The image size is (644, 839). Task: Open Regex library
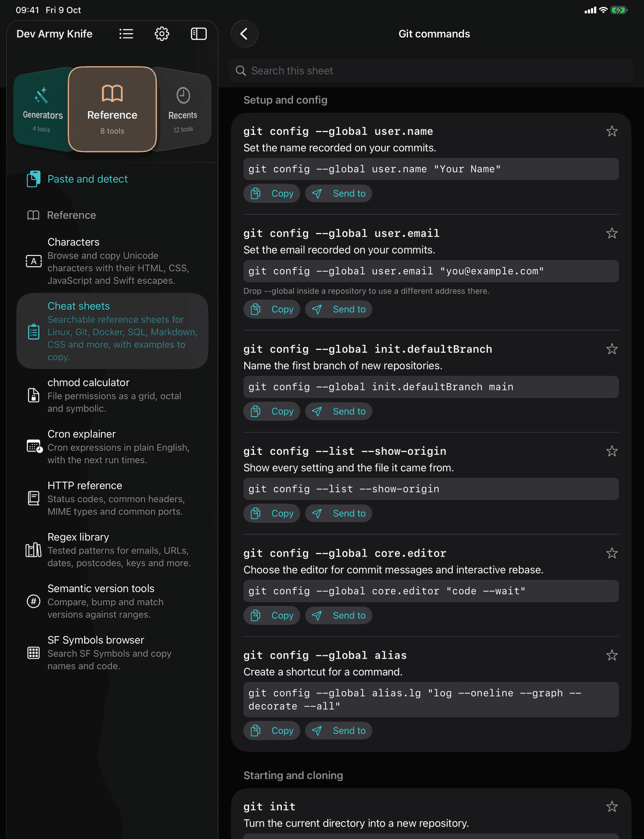click(x=112, y=550)
